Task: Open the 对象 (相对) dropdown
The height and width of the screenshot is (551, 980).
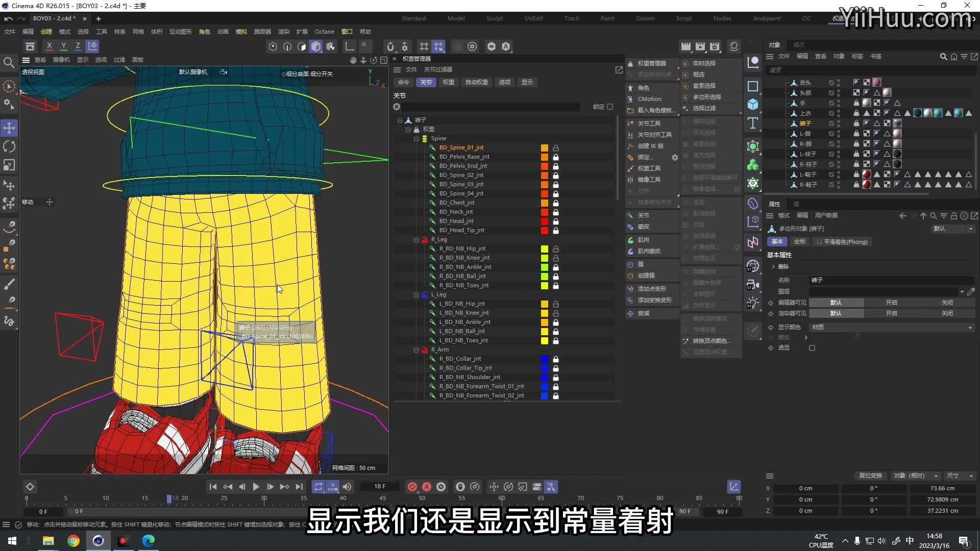Action: 915,475
